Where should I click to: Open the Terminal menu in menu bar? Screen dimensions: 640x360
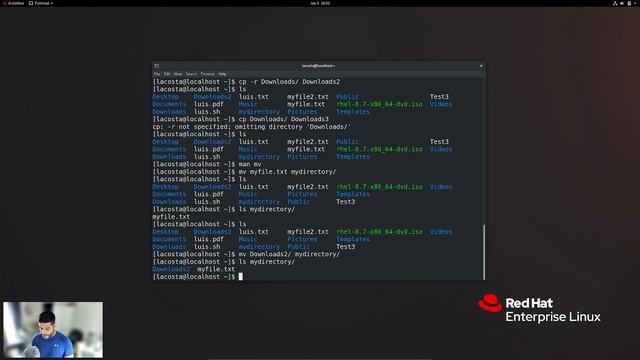click(207, 74)
